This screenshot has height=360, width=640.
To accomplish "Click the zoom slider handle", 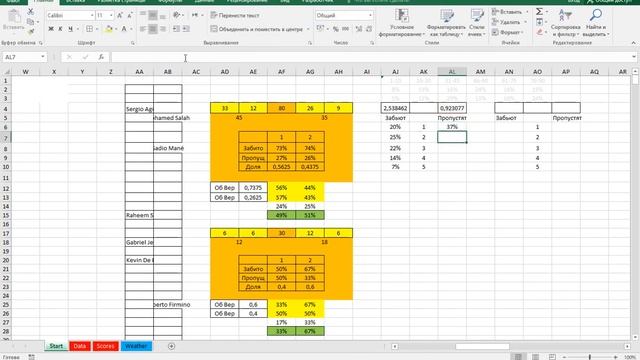I will (589, 357).
